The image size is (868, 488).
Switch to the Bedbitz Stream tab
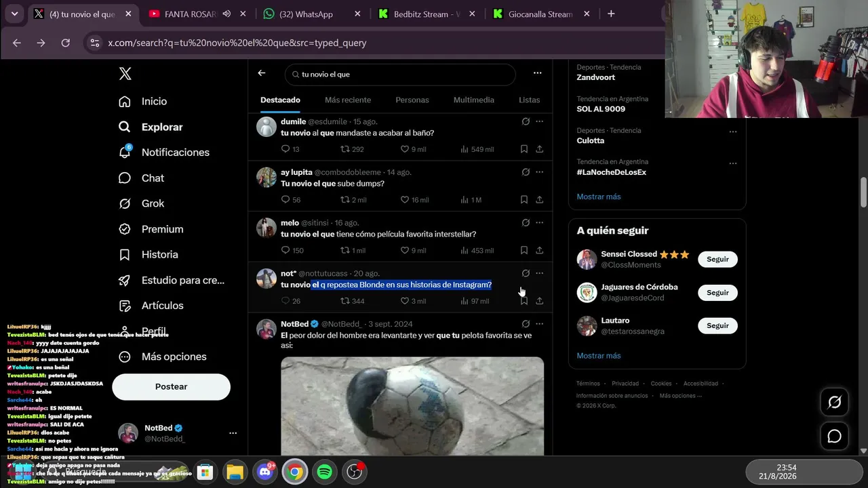coord(427,14)
